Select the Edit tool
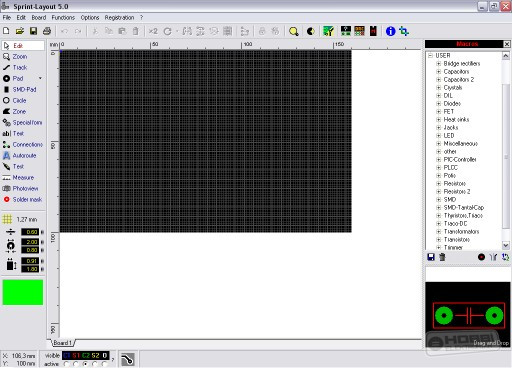The image size is (512, 368). click(23, 46)
